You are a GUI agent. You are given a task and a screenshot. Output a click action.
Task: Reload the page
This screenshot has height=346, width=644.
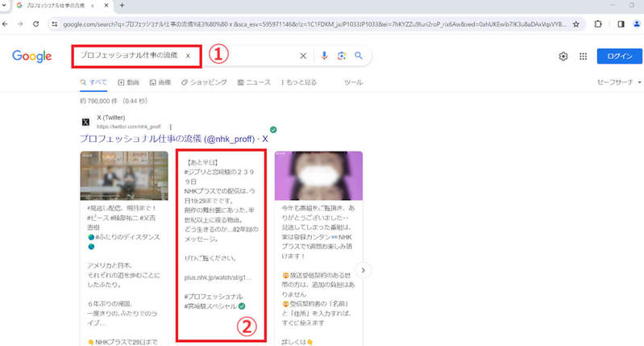point(35,24)
